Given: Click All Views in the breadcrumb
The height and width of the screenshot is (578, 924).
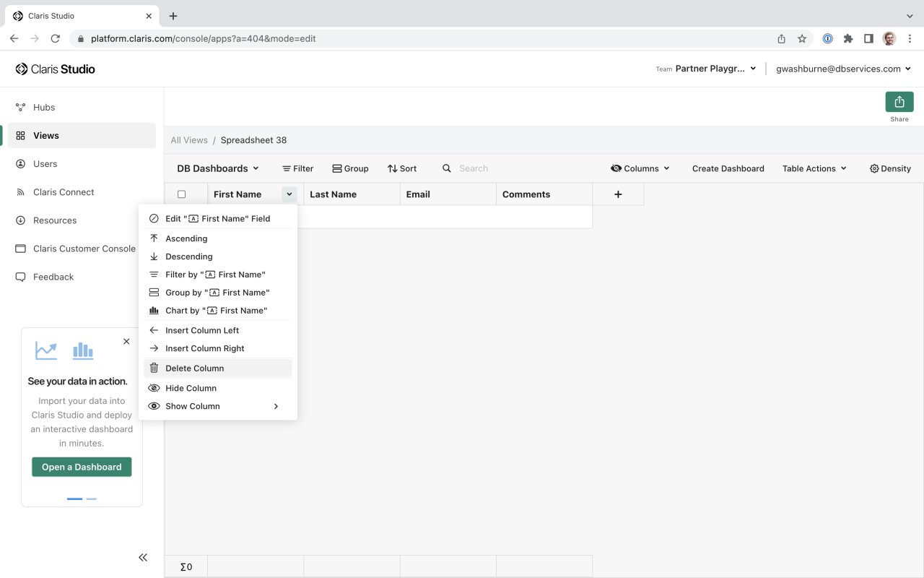Looking at the screenshot, I should pos(189,140).
